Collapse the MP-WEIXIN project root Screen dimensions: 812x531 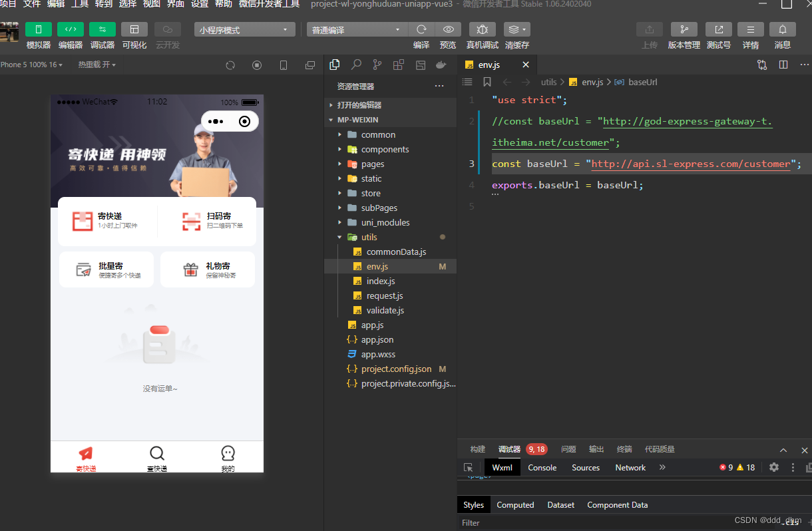click(x=390, y=120)
